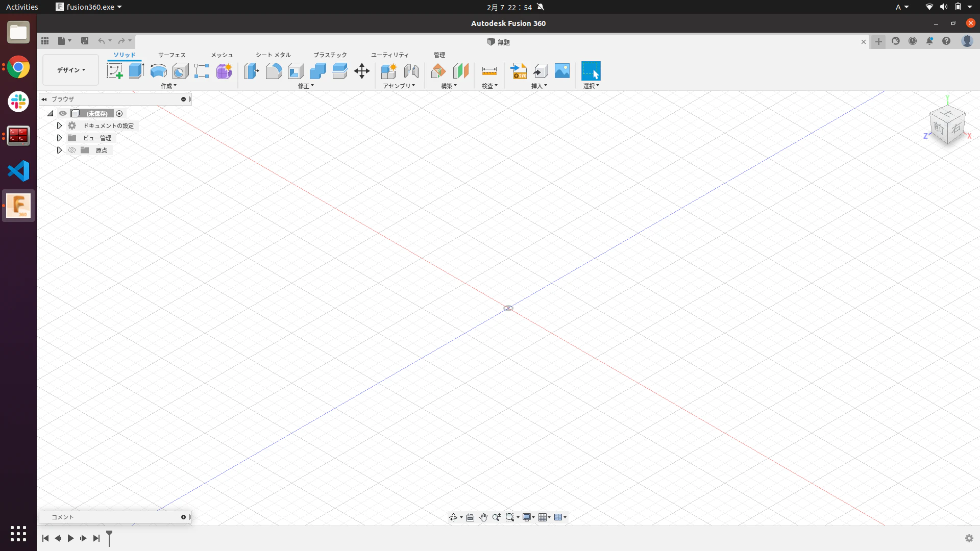Expand the ドキュメントの設定 tree node
Viewport: 980px width, 551px height.
click(x=59, y=126)
